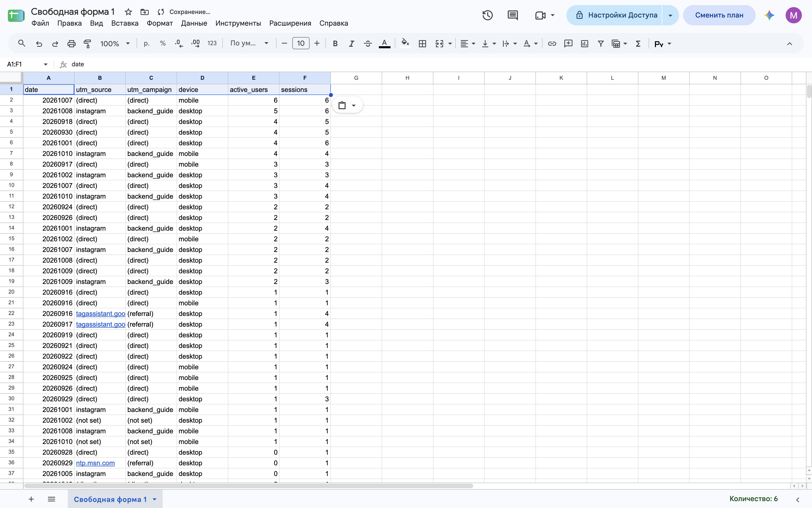Collapse the toolbar with chevron
812x508 pixels.
pos(789,44)
